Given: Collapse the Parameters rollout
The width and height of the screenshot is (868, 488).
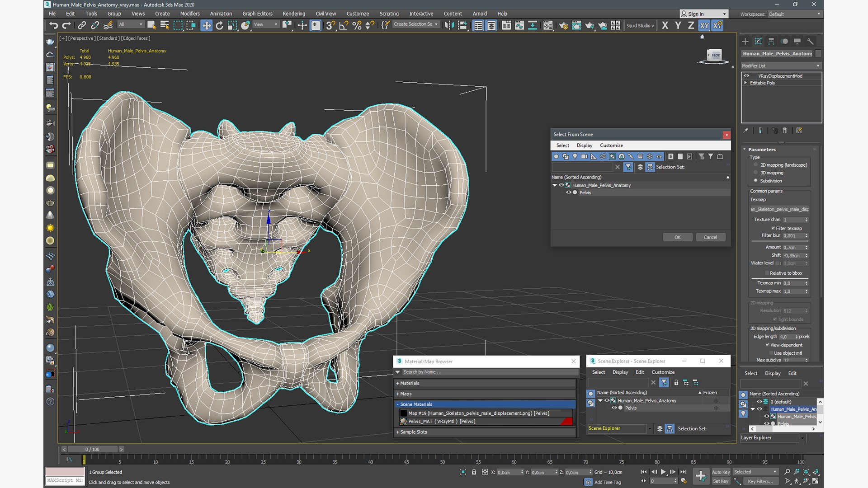Looking at the screenshot, I should (x=745, y=149).
